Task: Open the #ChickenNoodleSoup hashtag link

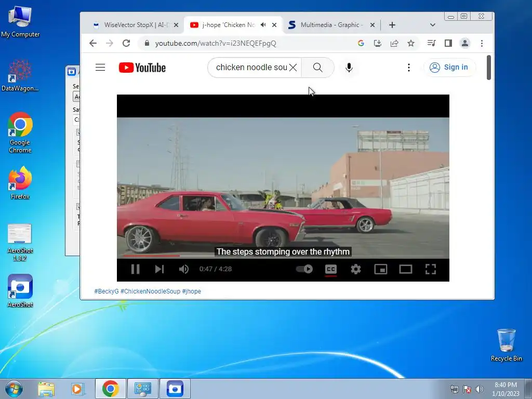Action: pyautogui.click(x=150, y=291)
